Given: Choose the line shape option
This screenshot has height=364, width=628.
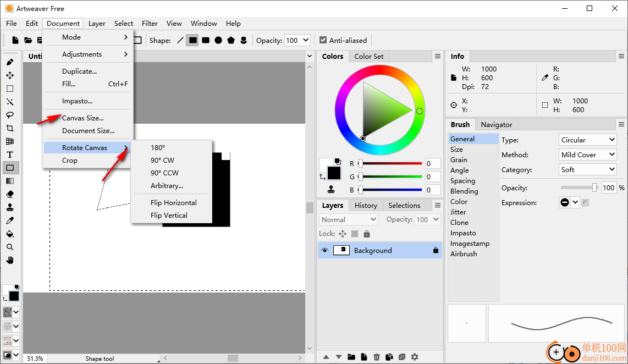Looking at the screenshot, I should [x=180, y=41].
